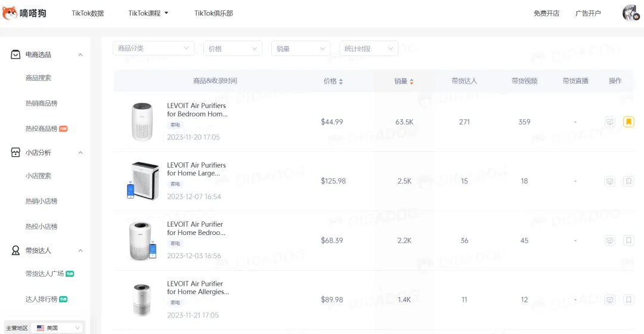Go to 带货达人广场 in sidebar
Image resolution: width=644 pixels, height=334 pixels.
[44, 274]
